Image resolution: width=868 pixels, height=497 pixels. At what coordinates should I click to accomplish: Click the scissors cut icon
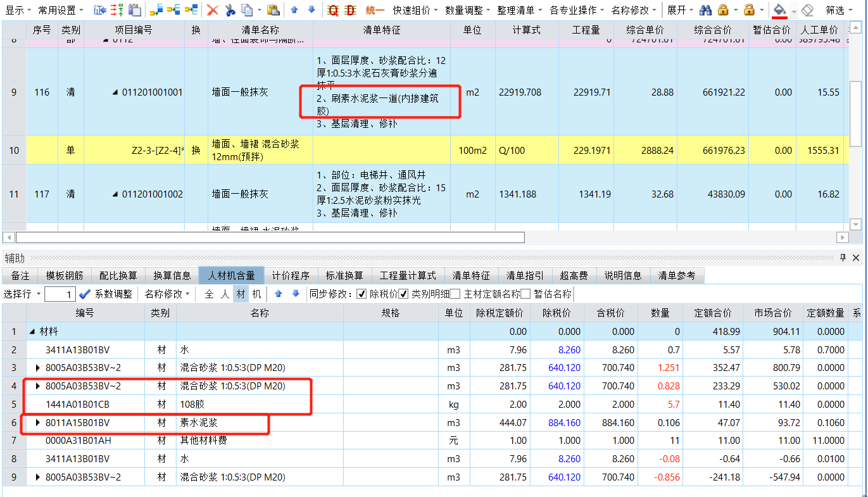tap(230, 9)
